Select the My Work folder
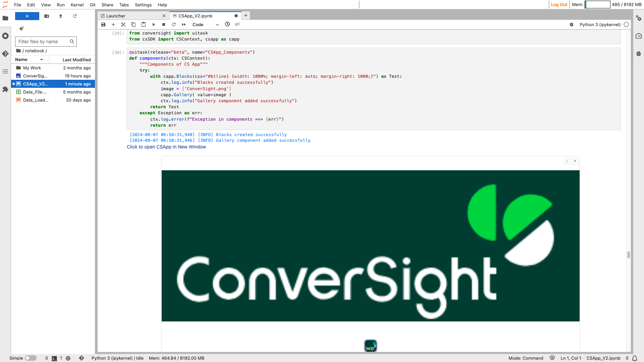 point(53,68)
